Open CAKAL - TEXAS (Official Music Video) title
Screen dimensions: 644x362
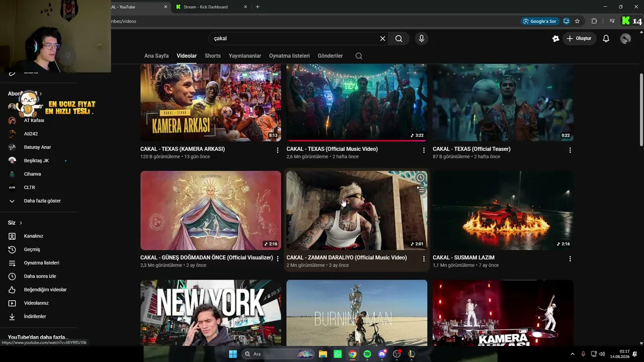[x=332, y=149]
